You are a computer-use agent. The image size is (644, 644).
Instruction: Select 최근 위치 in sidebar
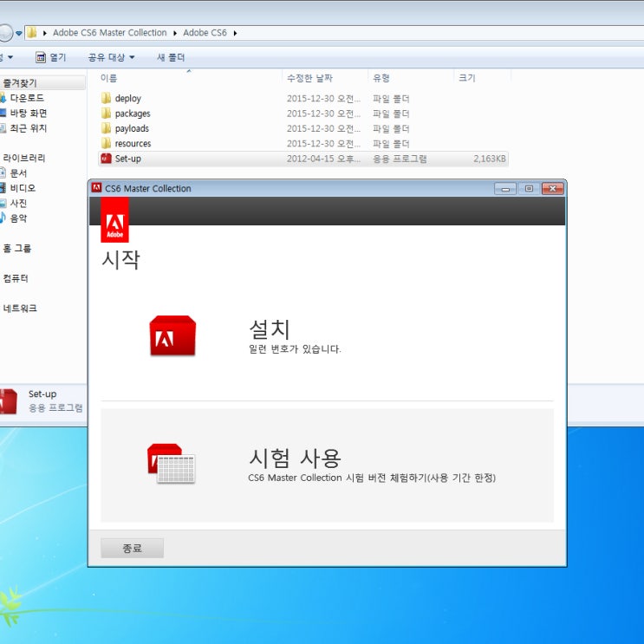(29, 128)
